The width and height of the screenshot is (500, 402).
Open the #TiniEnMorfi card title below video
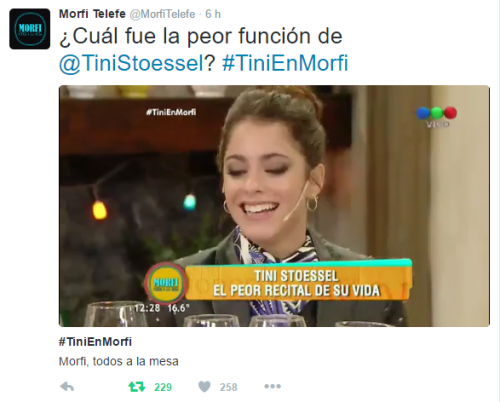click(95, 342)
